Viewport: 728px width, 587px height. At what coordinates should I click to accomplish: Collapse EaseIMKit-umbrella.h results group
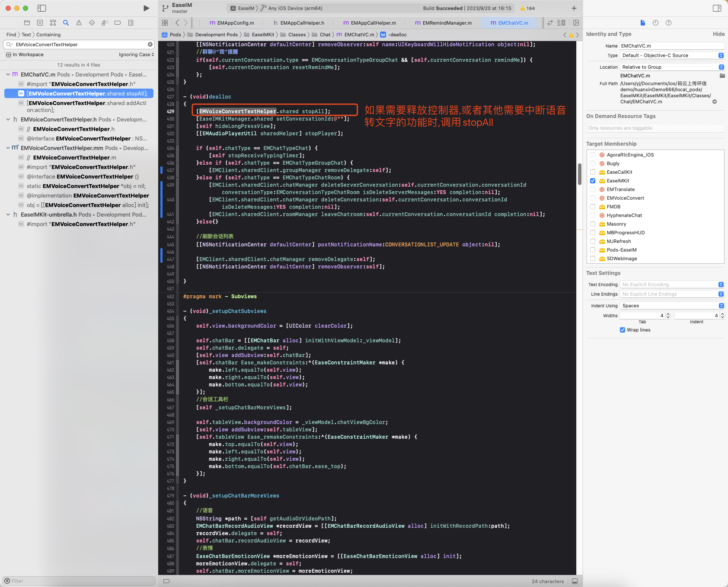point(8,215)
